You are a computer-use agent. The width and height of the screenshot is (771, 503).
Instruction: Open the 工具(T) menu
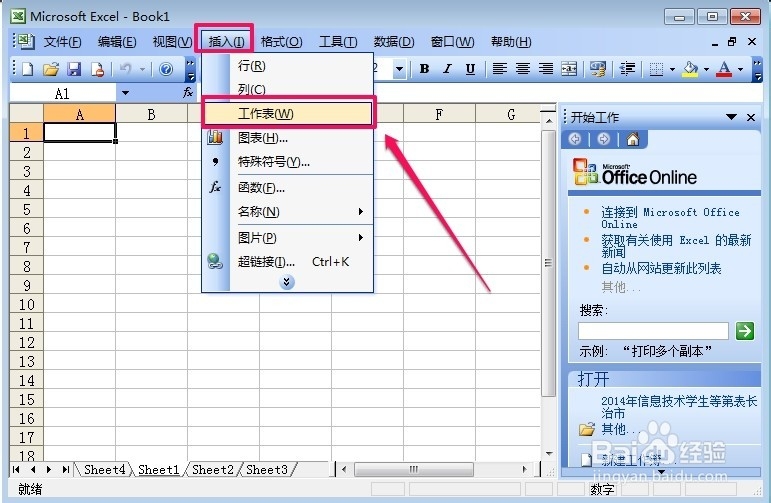point(338,42)
